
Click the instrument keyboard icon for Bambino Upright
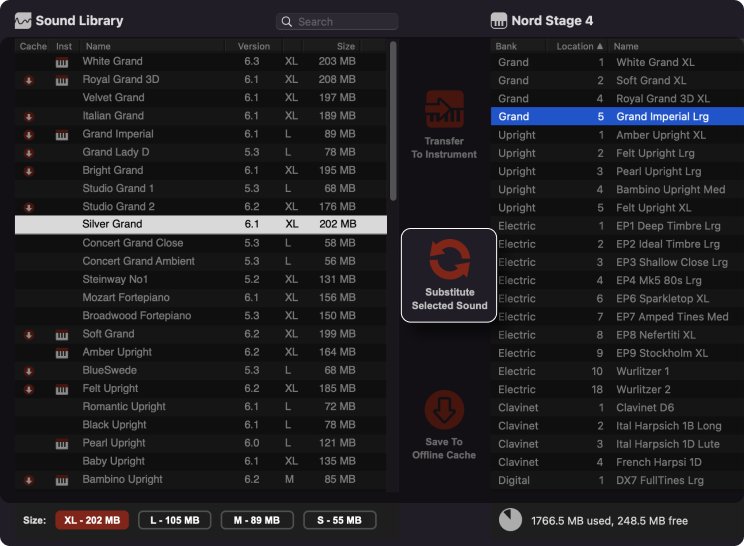pos(62,481)
